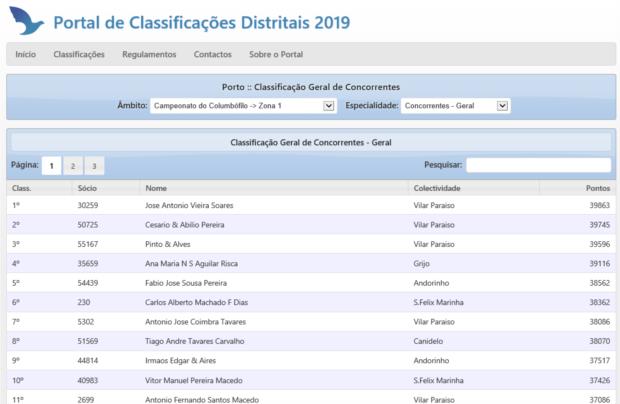
Task: Click the bird logo icon
Action: [x=26, y=21]
